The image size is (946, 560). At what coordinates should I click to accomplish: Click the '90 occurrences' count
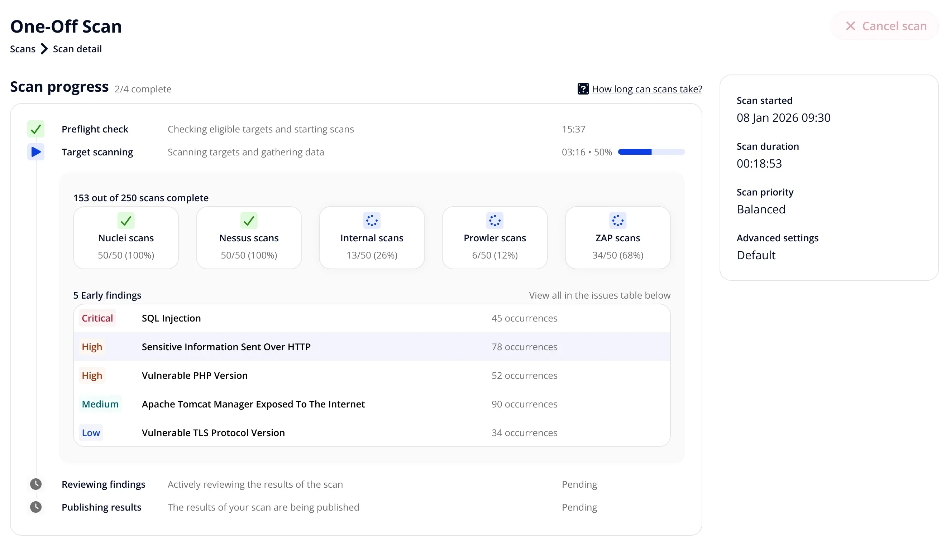coord(525,405)
